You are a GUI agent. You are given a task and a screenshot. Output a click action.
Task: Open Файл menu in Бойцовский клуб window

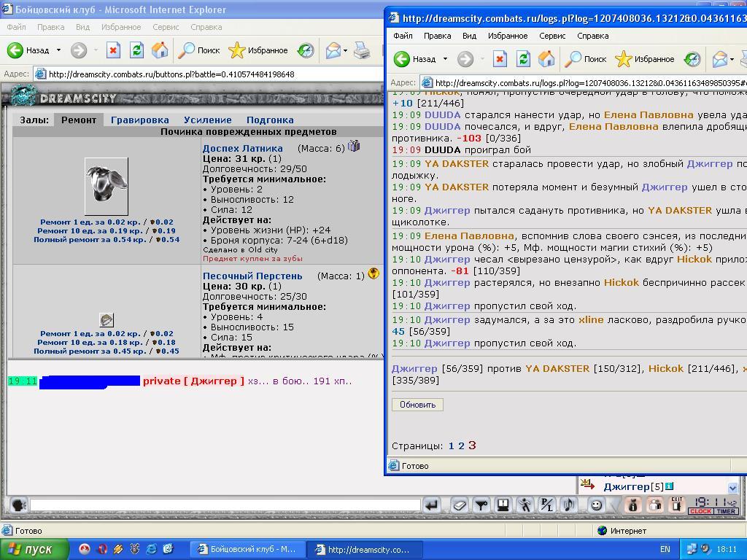tap(16, 27)
